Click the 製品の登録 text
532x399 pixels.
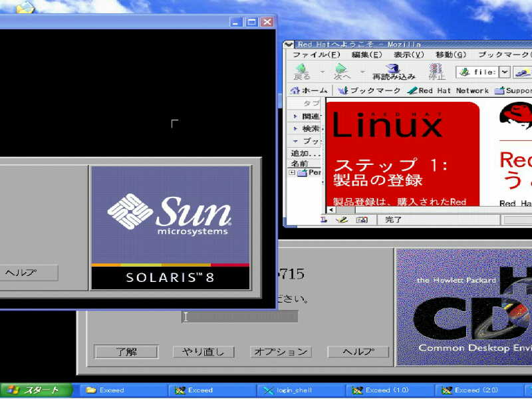378,180
